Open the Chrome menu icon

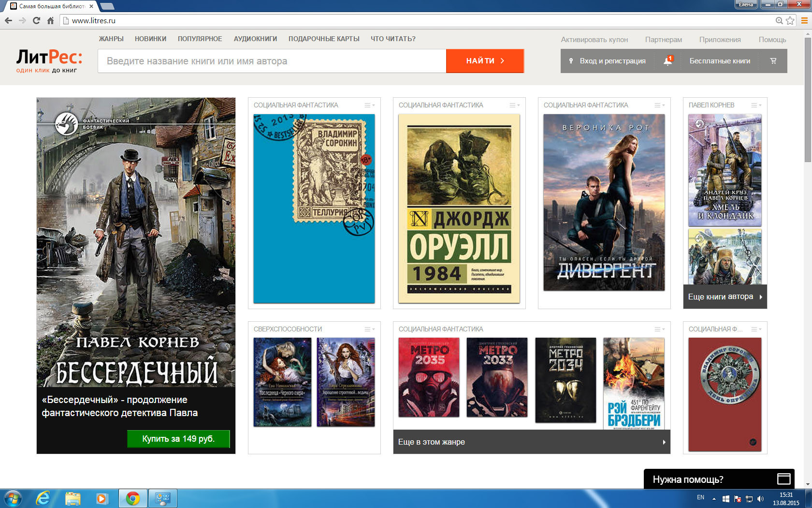click(x=804, y=20)
